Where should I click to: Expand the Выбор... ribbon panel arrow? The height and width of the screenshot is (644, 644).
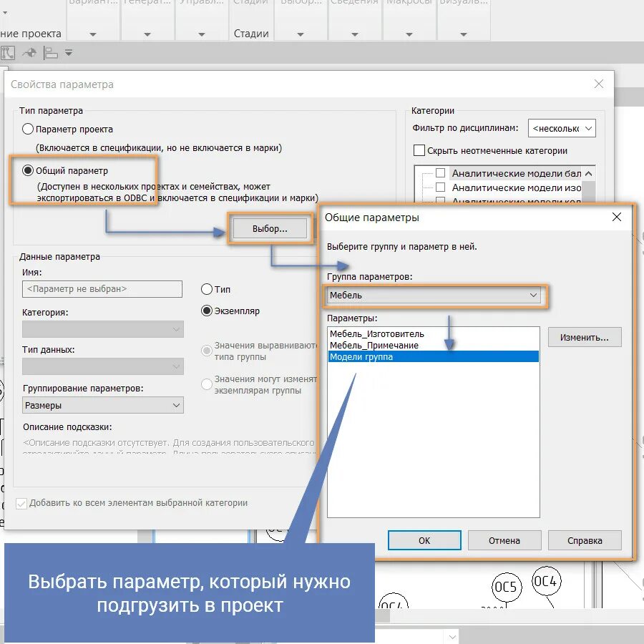pyautogui.click(x=301, y=34)
